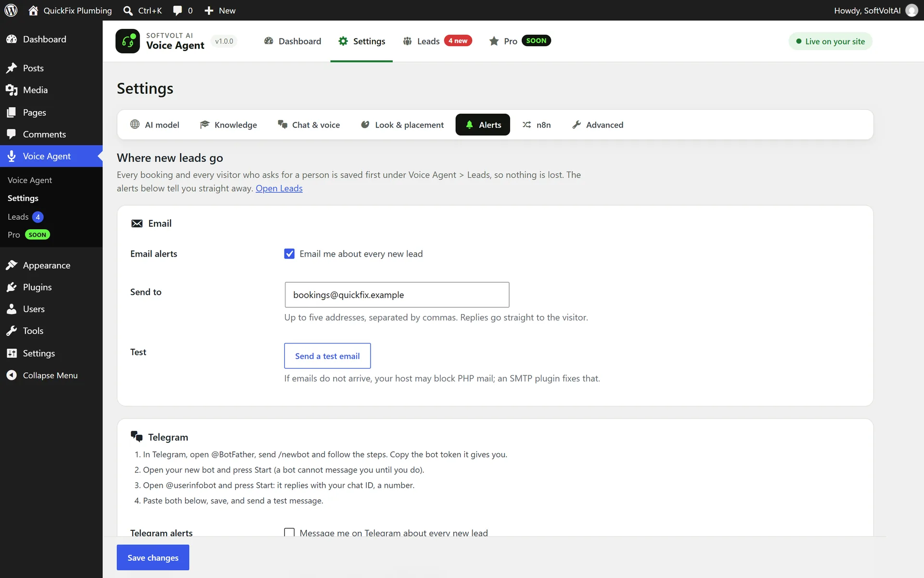Open Plugins plug icon

click(12, 287)
